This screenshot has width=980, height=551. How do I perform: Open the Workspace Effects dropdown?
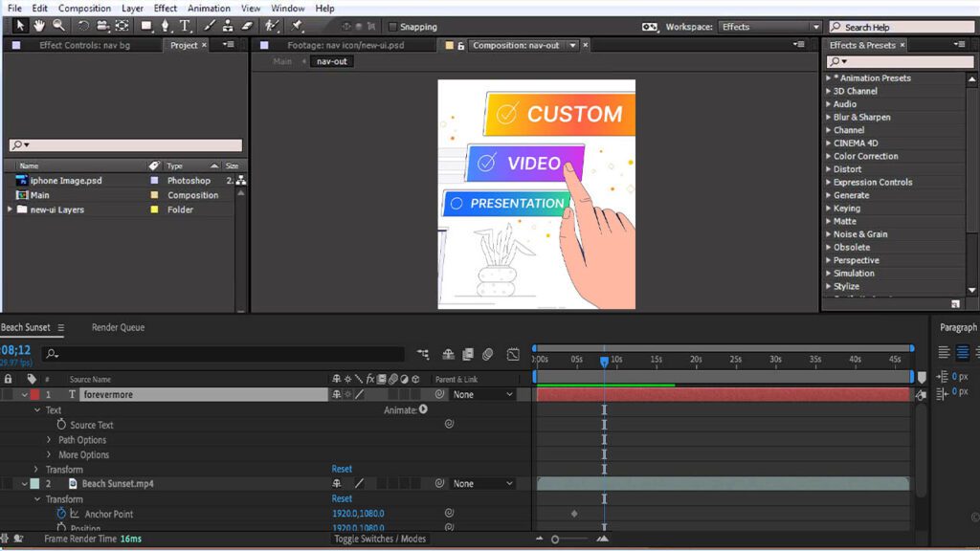[x=769, y=27]
